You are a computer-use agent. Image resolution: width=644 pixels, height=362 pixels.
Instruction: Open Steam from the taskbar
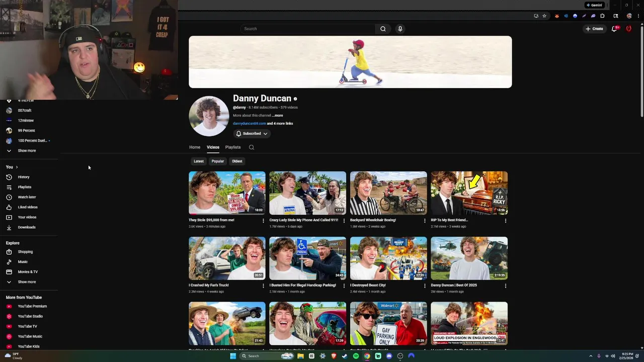[345, 356]
